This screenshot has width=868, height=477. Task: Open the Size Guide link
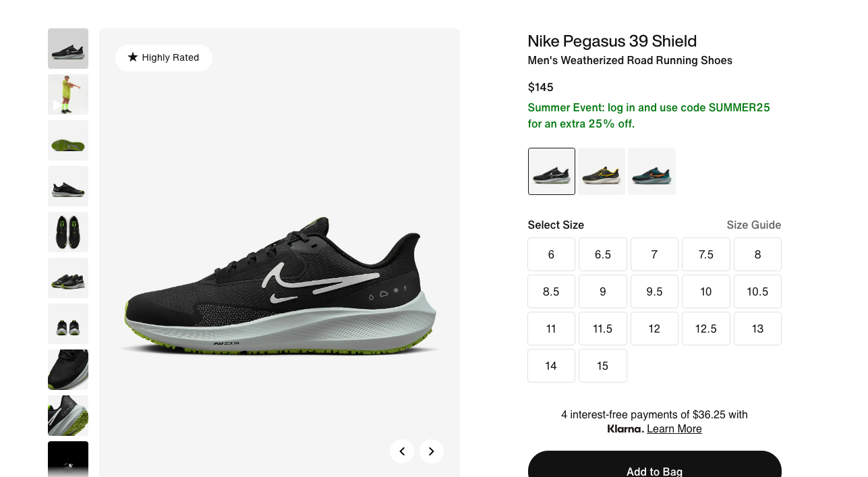(x=753, y=225)
